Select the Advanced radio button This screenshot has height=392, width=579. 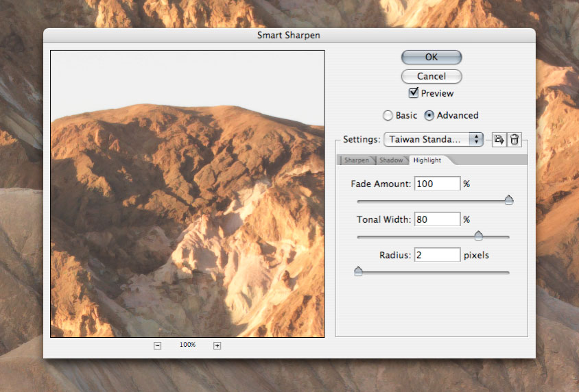[x=429, y=116]
